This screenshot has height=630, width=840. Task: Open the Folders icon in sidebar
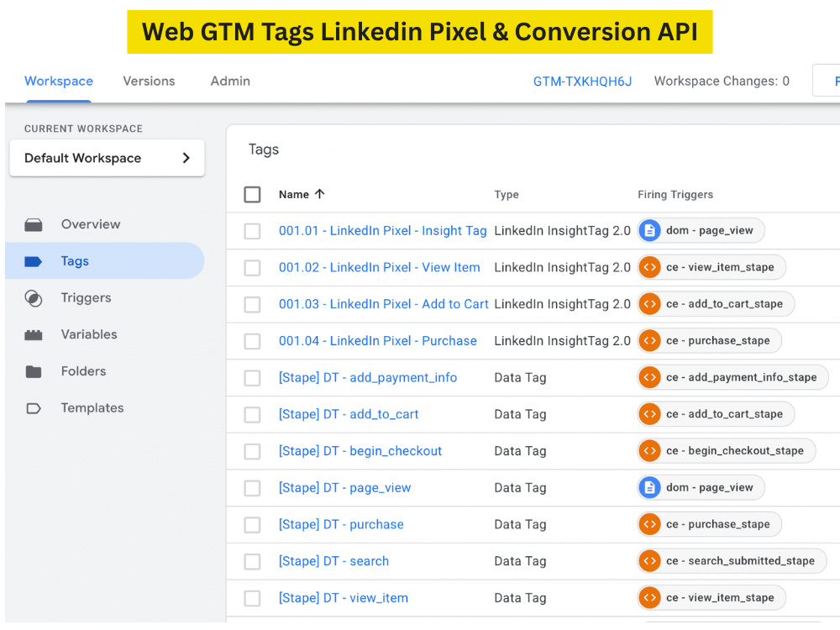pos(34,371)
